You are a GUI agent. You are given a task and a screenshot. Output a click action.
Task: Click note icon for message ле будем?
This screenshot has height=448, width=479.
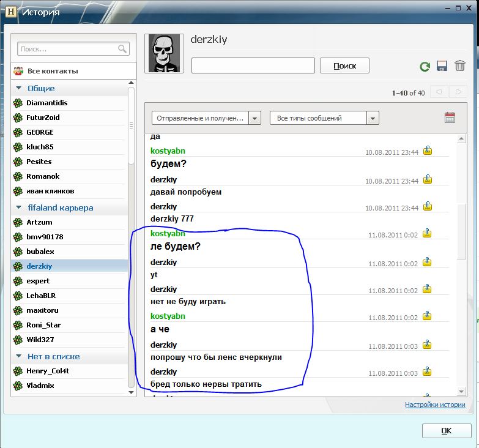(x=427, y=233)
